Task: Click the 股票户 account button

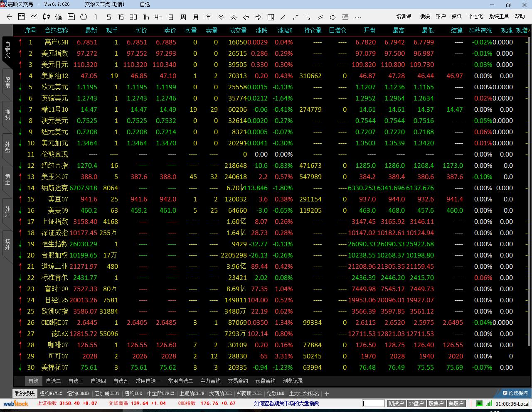Action: pos(436,403)
